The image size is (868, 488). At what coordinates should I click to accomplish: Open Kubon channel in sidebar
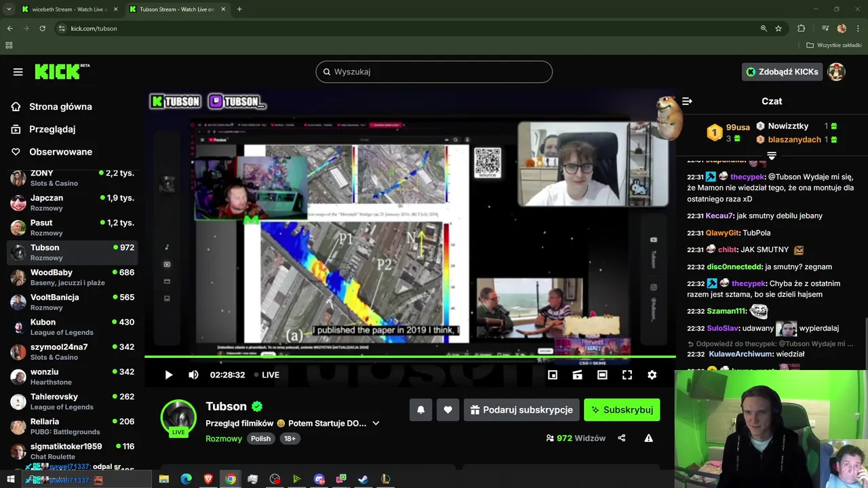pyautogui.click(x=73, y=327)
